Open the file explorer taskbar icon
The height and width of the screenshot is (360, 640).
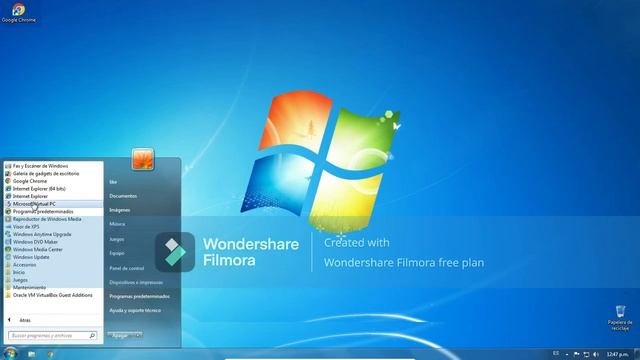(x=31, y=354)
